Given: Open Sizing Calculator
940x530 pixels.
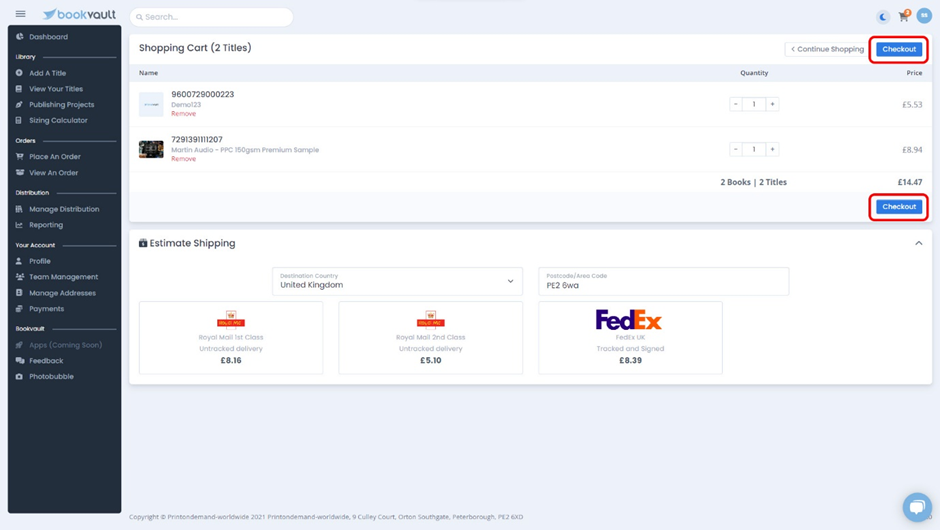Looking at the screenshot, I should [58, 121].
